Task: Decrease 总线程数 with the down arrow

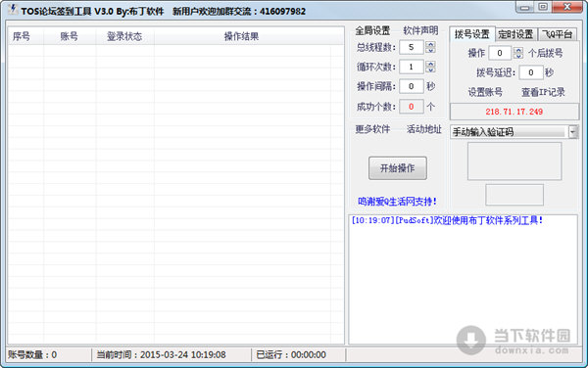Action: tap(430, 50)
